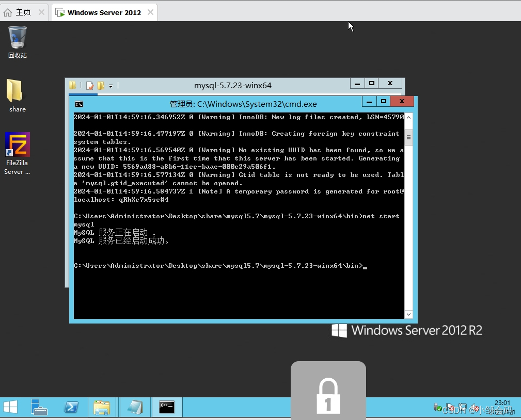
Task: Open File Explorer taskbar icon
Action: pyautogui.click(x=102, y=408)
